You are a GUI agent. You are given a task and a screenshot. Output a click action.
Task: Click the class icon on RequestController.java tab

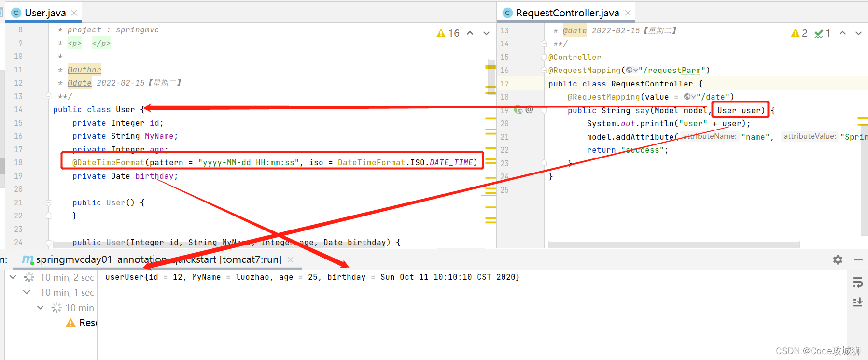coord(507,13)
